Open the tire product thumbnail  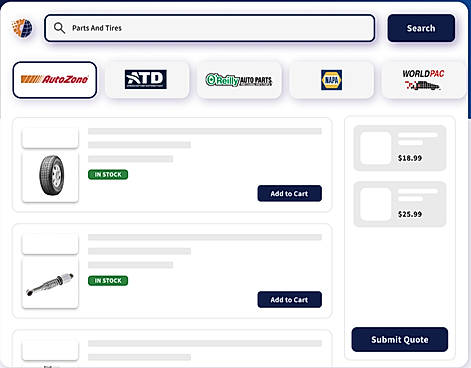pyautogui.click(x=50, y=176)
